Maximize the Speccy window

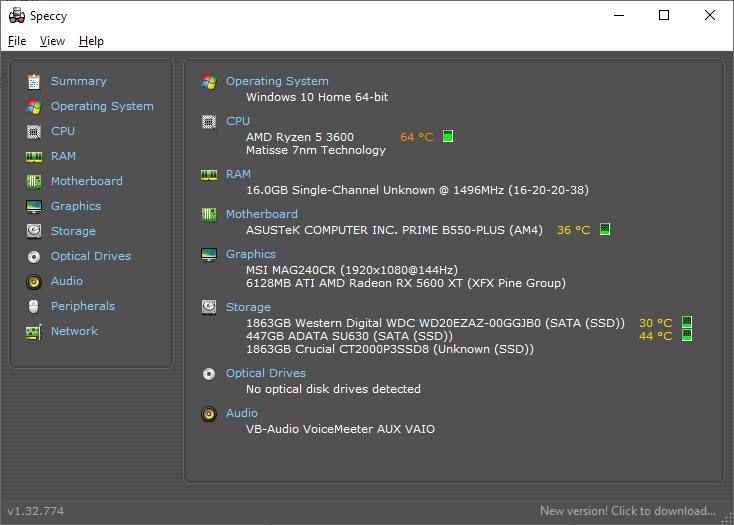tap(664, 15)
